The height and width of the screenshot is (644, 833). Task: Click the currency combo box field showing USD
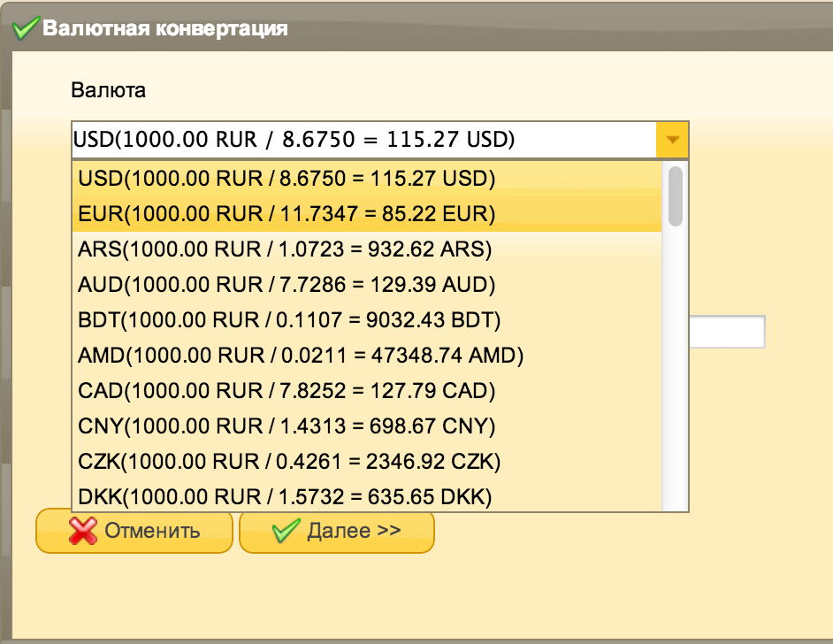pos(363,140)
